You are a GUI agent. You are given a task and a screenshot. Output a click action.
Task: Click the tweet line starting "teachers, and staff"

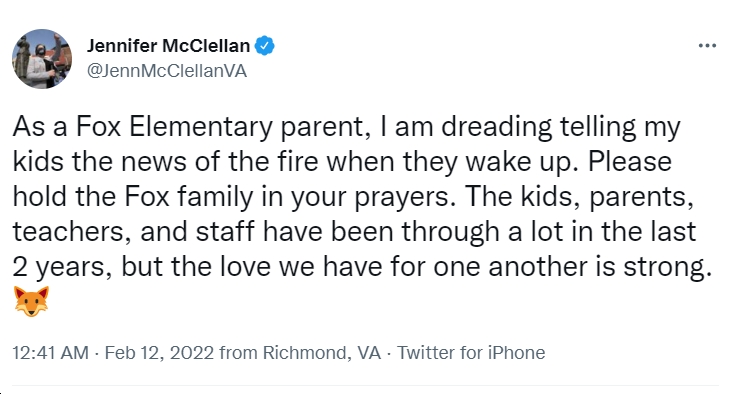tap(354, 232)
